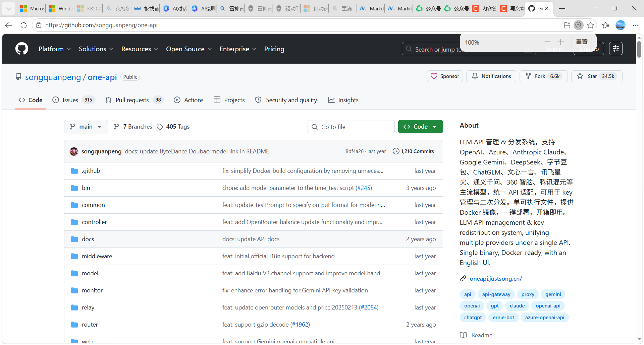Screen dimensions: 644x345
Task: Open the claude topic tag
Action: (x=517, y=306)
